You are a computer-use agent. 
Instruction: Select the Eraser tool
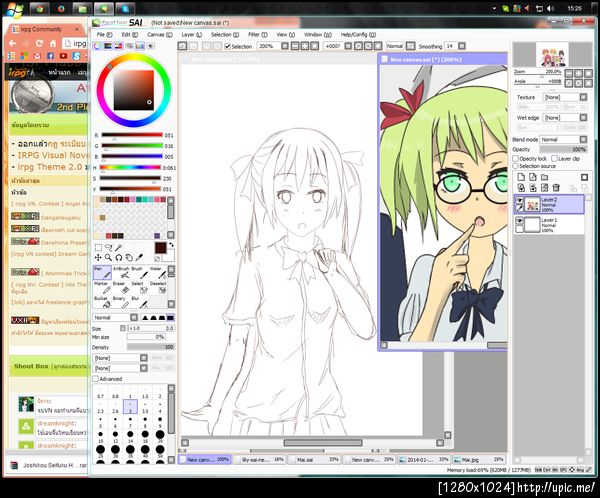[x=121, y=287]
